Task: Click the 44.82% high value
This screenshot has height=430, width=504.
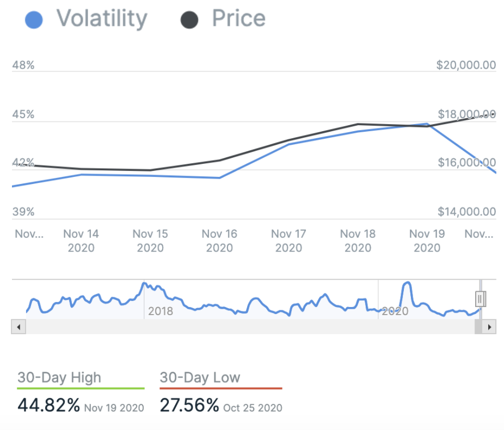Action: (49, 406)
